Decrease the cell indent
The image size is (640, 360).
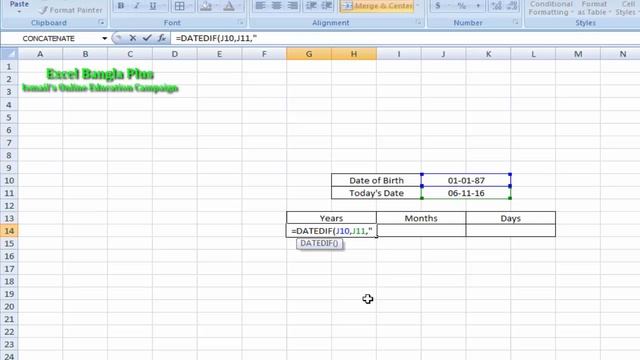point(311,6)
